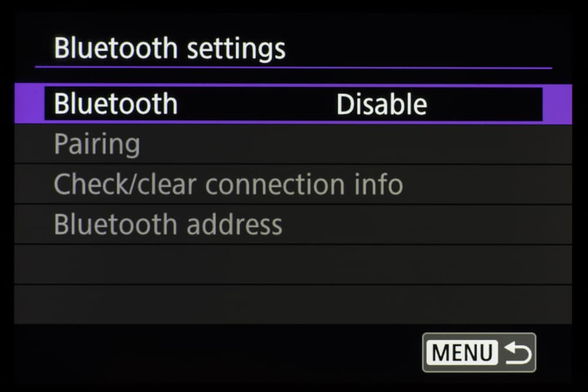Select the Pairing menu item
Viewport: 588px width, 392px height.
(97, 144)
